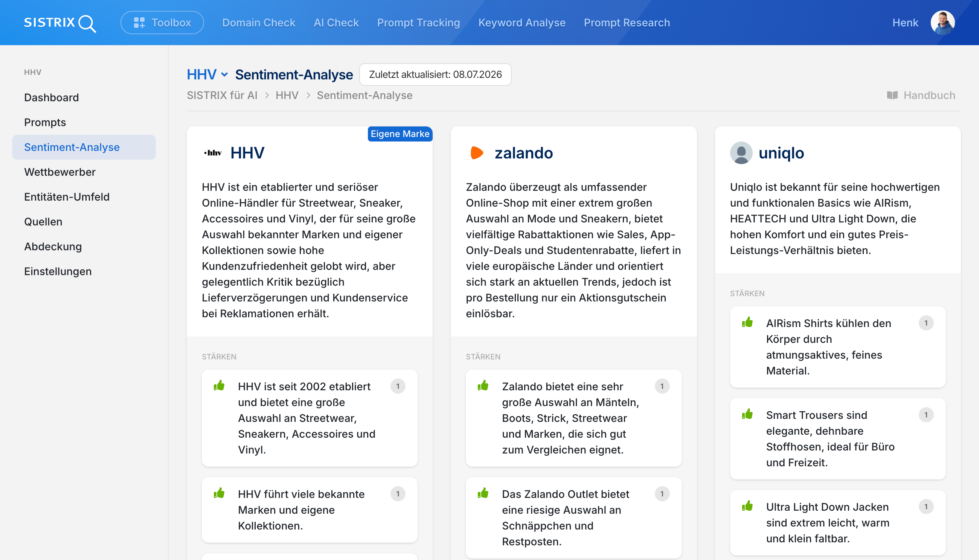Screen dimensions: 979x560
Task: Click count badge on 'HHV führt viele bekannte Marken'
Action: (x=398, y=494)
